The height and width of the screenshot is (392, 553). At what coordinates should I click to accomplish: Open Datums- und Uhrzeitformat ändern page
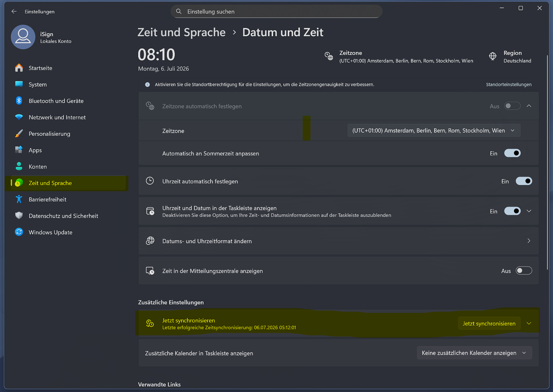(338, 241)
